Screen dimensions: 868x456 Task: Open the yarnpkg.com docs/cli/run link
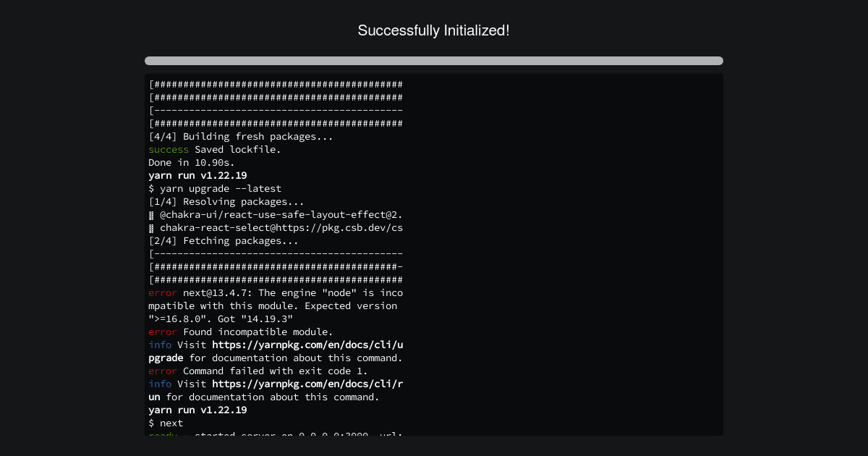tap(276, 390)
